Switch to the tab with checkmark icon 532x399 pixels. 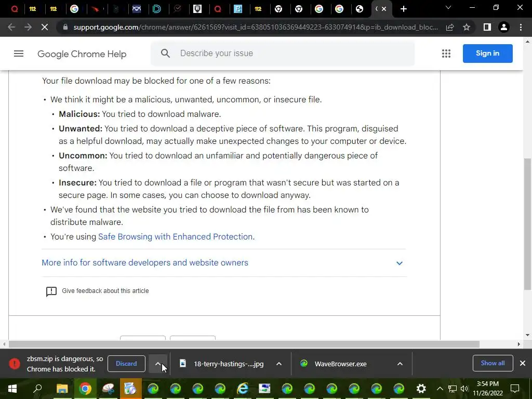tap(177, 9)
